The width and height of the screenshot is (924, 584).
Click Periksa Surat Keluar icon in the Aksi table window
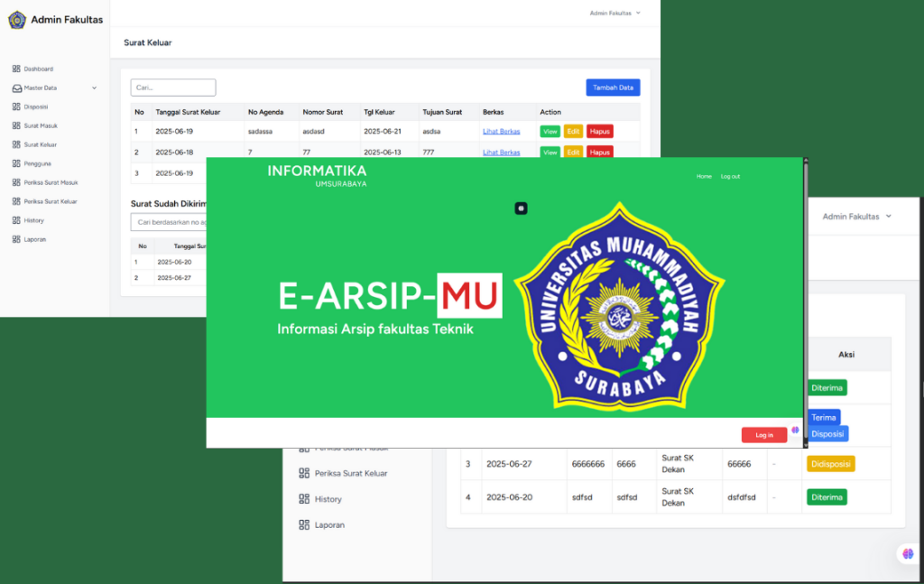coord(304,473)
